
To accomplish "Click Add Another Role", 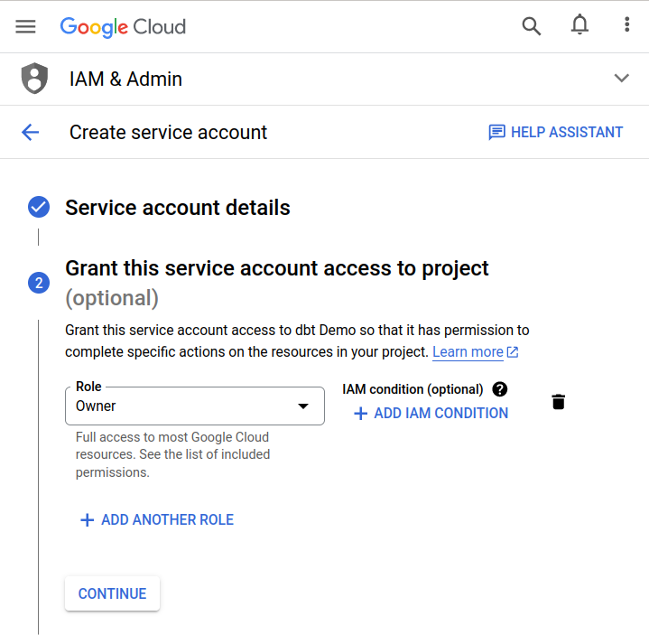I will coord(157,520).
